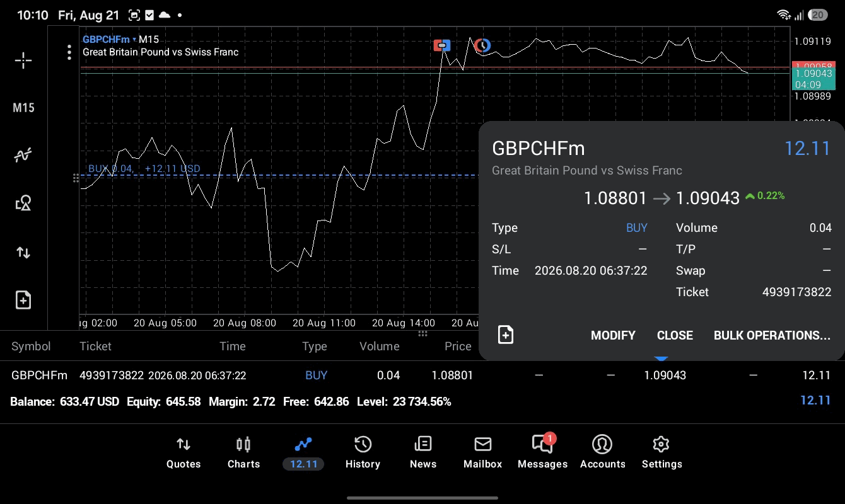Tap the red news event marker on chart

[x=442, y=45]
